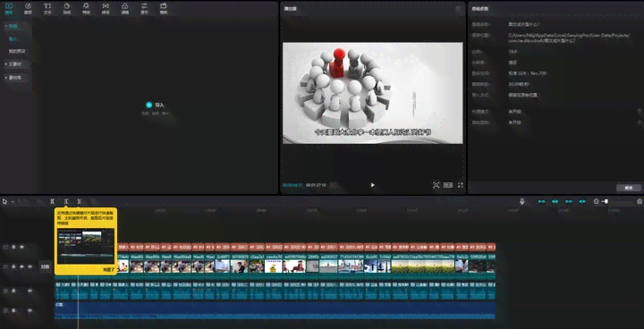Open the Effects tab with star icon
Screen dimensions: 644x329
[x=86, y=8]
